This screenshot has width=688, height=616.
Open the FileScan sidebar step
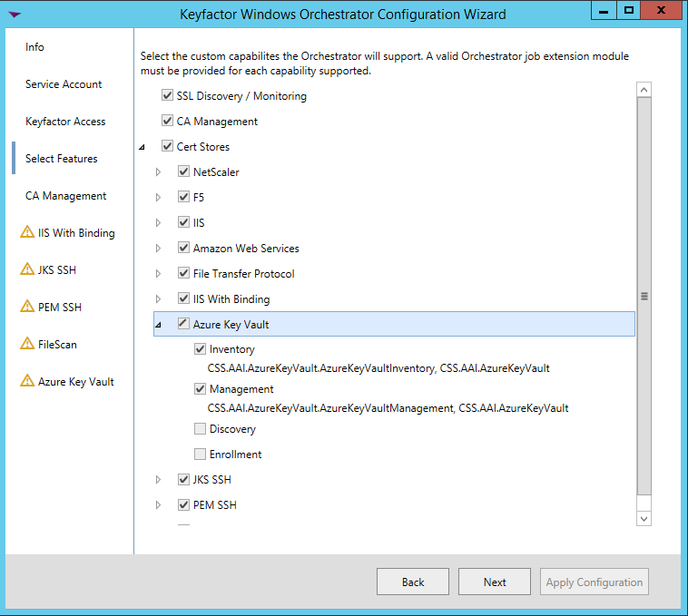[x=57, y=345]
